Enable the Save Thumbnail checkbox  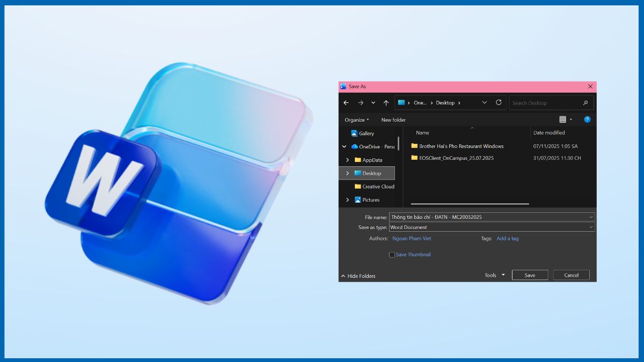(392, 255)
